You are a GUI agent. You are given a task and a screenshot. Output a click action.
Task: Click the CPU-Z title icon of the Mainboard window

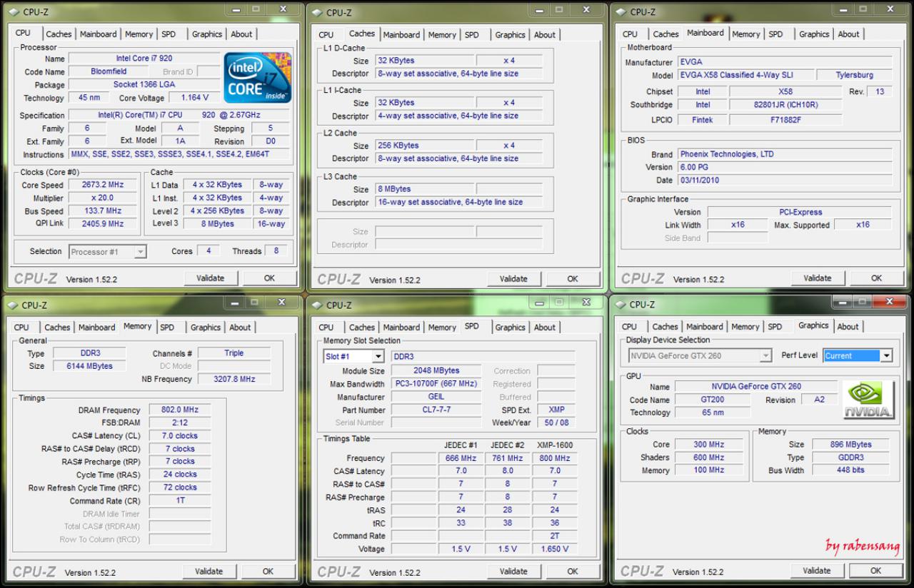621,12
